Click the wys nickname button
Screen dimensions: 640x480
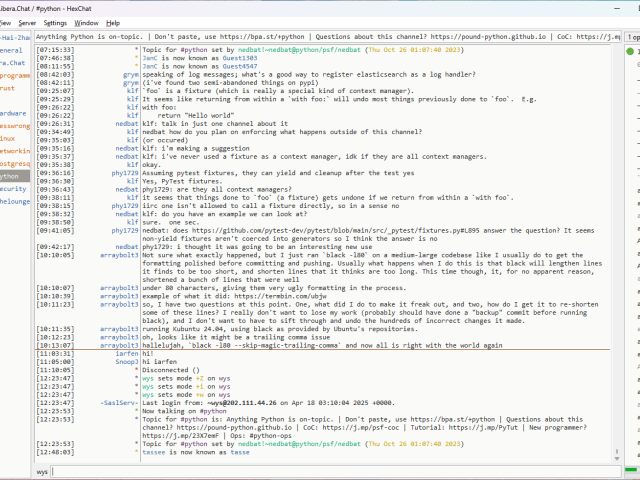pos(42,470)
